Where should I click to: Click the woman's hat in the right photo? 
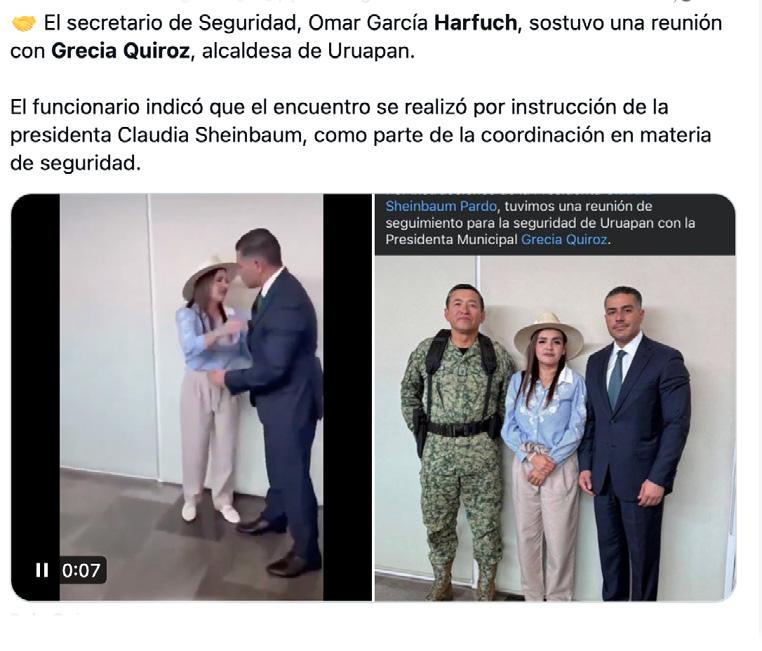point(548,332)
